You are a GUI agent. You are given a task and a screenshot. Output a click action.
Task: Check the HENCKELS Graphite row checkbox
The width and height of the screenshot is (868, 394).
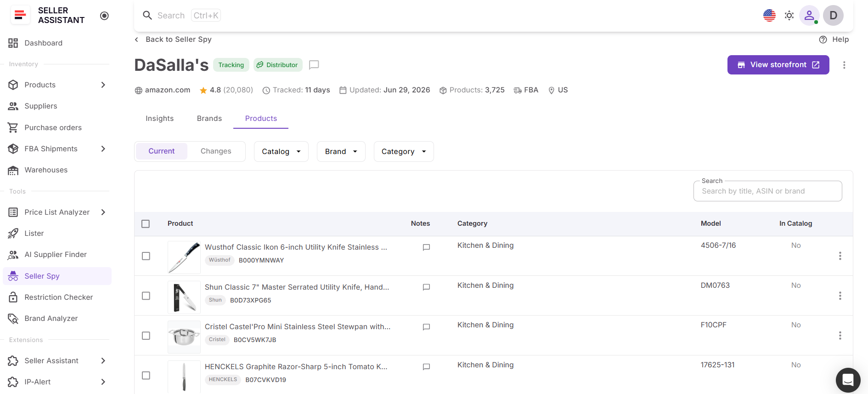pyautogui.click(x=146, y=375)
